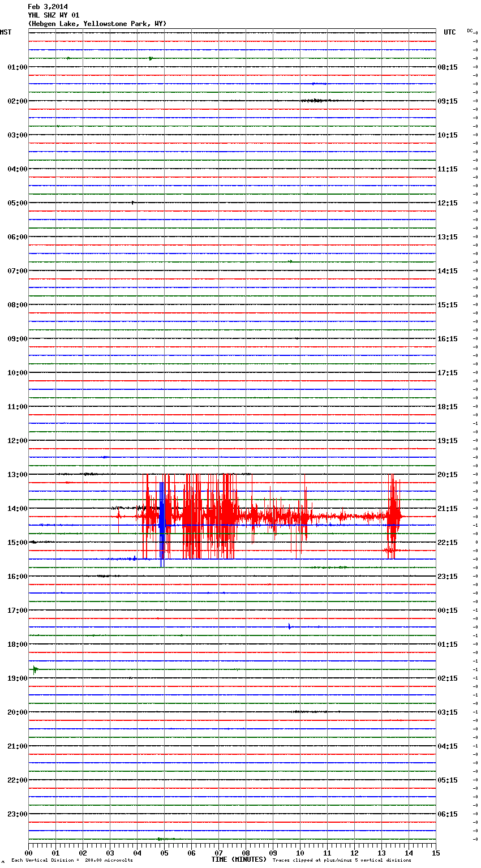
Task: Select the '01:00' MST hour label
Action: click(x=18, y=67)
